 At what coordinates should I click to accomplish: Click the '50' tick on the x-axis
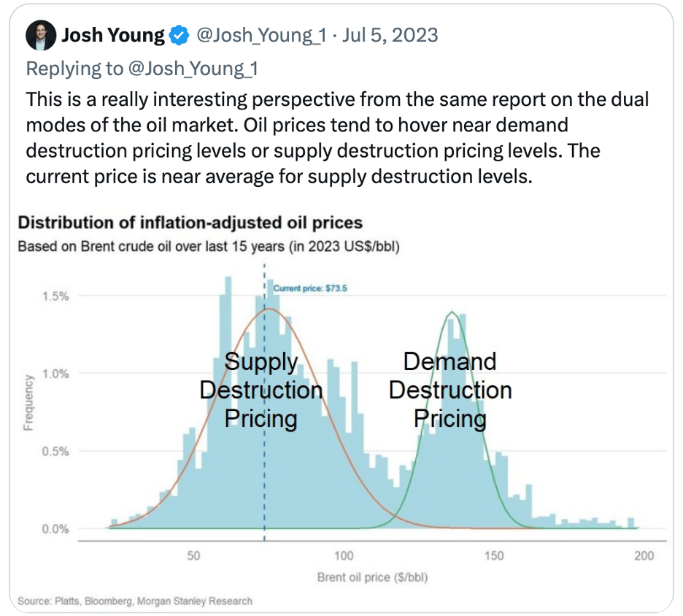(193, 556)
